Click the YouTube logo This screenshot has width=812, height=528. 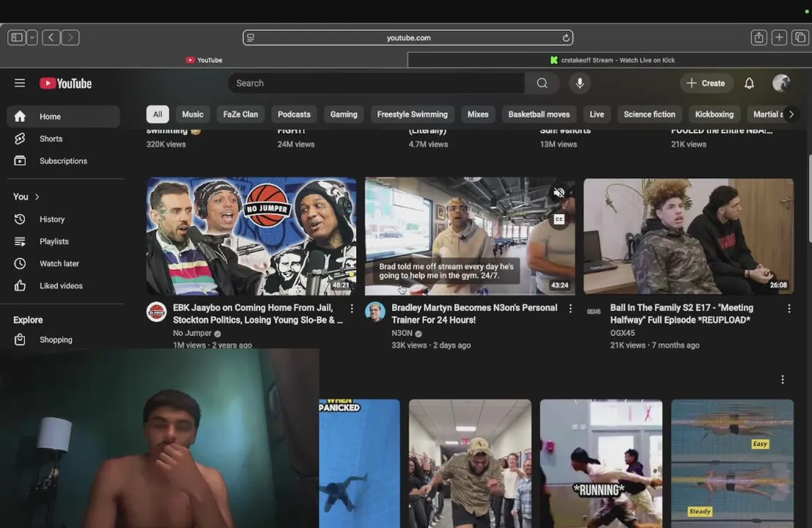coord(66,84)
